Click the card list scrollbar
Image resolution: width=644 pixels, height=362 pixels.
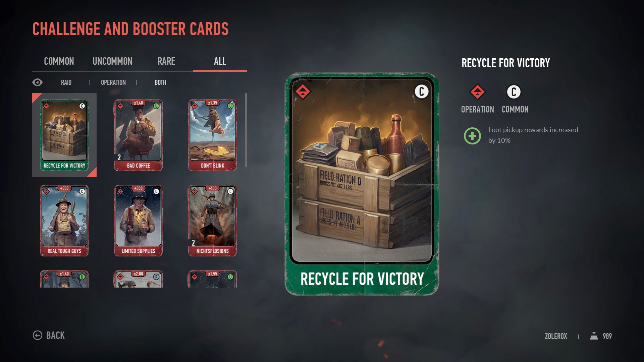tap(246, 130)
